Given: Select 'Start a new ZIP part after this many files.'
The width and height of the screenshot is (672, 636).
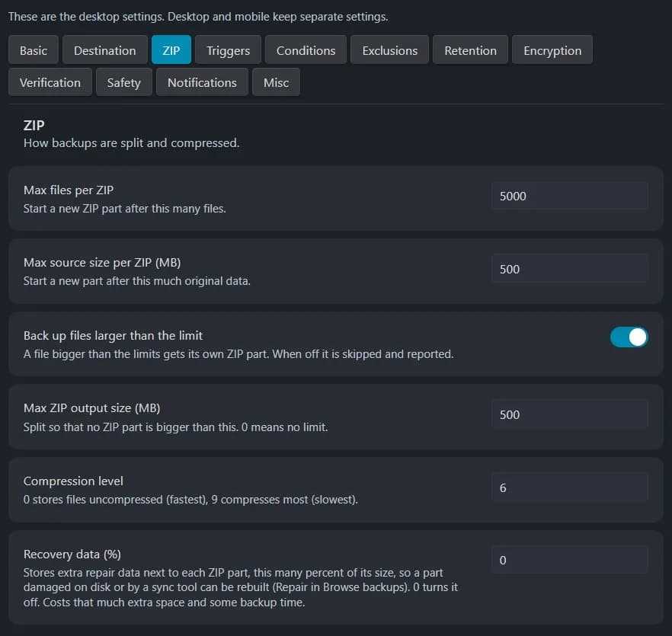Looking at the screenshot, I should [125, 208].
